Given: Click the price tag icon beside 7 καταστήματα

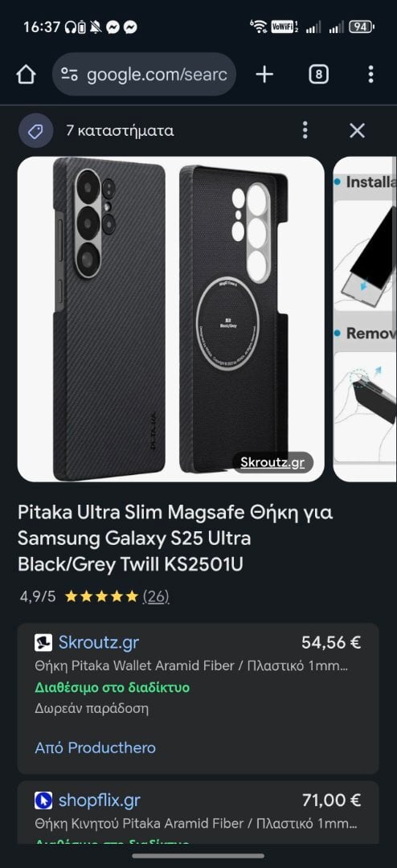Looking at the screenshot, I should click(36, 131).
